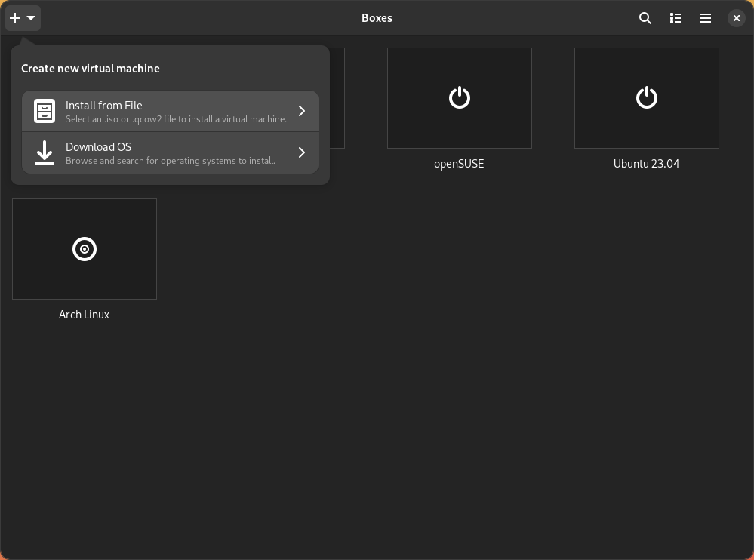The width and height of the screenshot is (754, 560).
Task: Click the Arch Linux disc icon
Action: (x=84, y=249)
